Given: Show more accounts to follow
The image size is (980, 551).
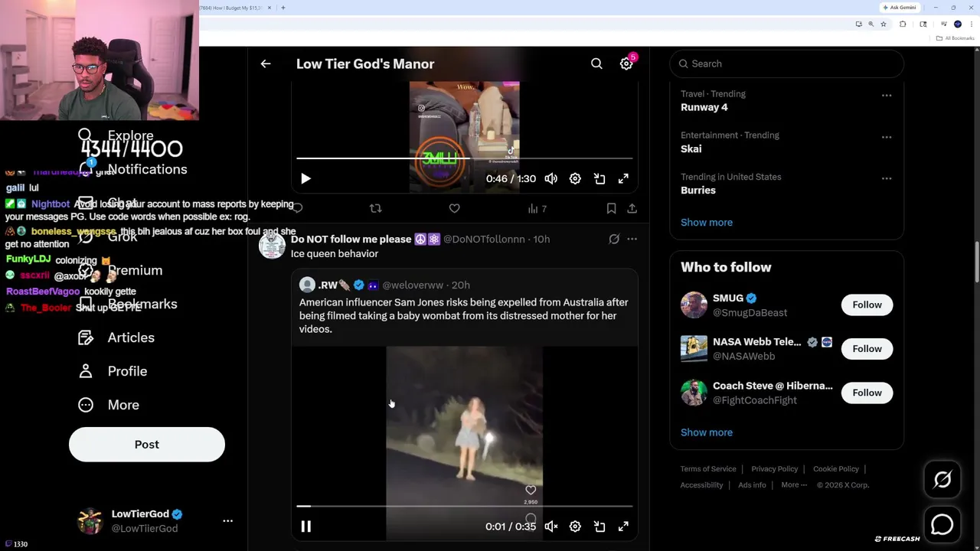Looking at the screenshot, I should click(x=707, y=432).
